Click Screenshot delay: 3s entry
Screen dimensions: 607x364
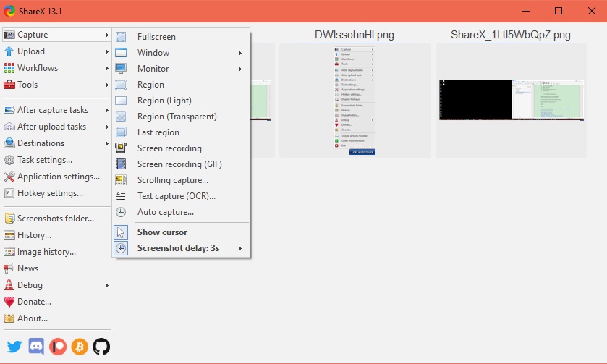(181, 248)
